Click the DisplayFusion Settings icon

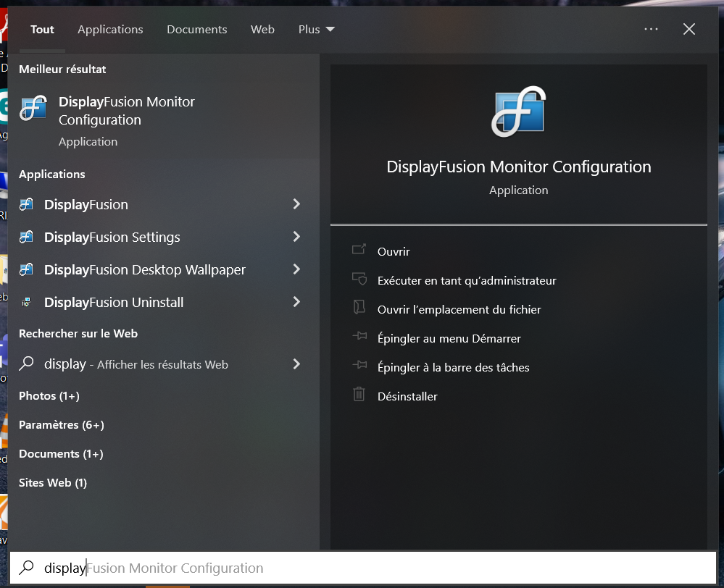(x=26, y=237)
